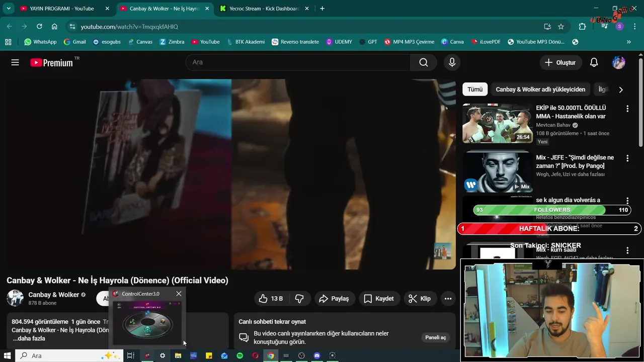Open options for Mix - JEFE video

pos(627,158)
